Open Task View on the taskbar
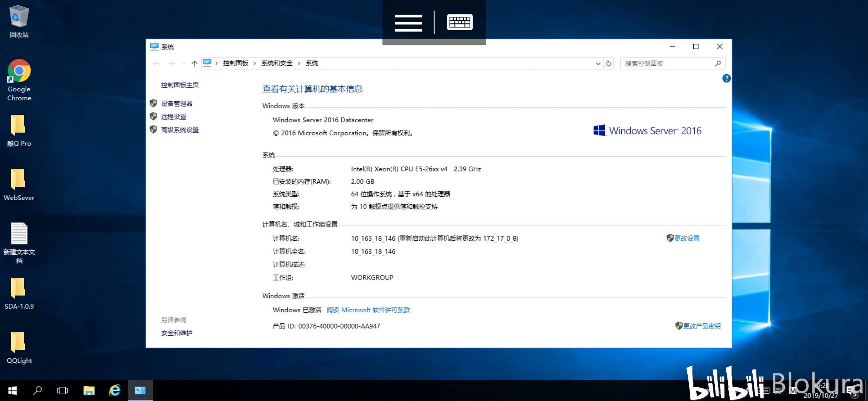This screenshot has width=868, height=401. (63, 390)
